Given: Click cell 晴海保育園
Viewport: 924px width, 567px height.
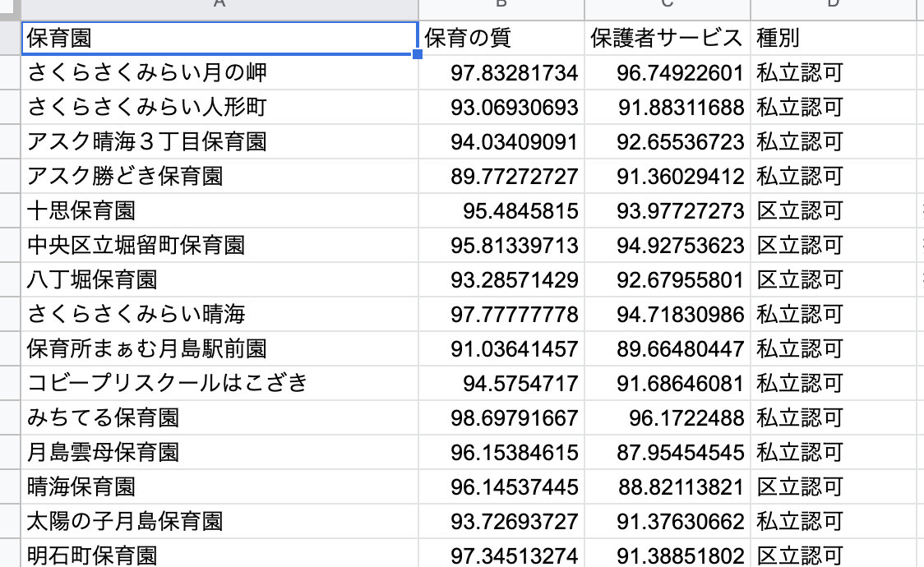Looking at the screenshot, I should tap(219, 487).
